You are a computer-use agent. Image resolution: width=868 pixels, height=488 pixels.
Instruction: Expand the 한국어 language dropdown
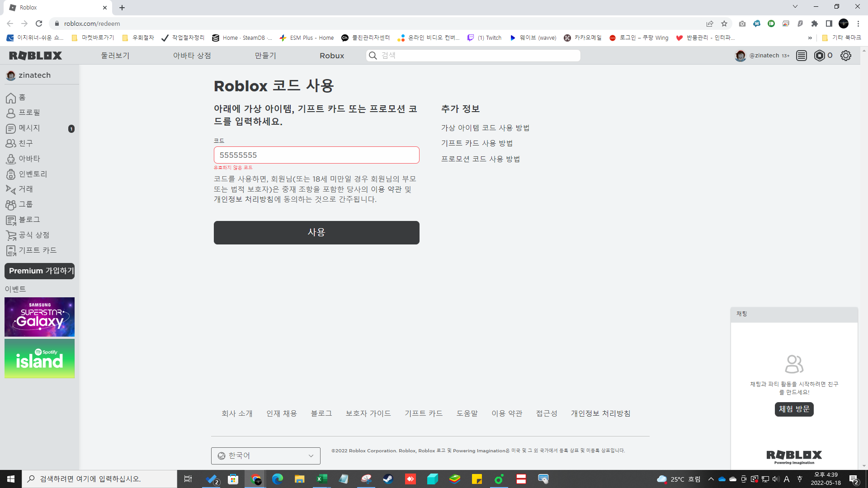tap(265, 456)
